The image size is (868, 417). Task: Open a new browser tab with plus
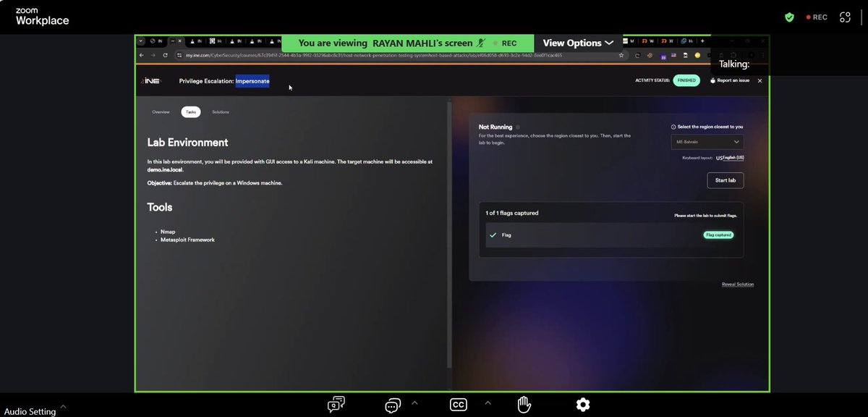tap(702, 41)
